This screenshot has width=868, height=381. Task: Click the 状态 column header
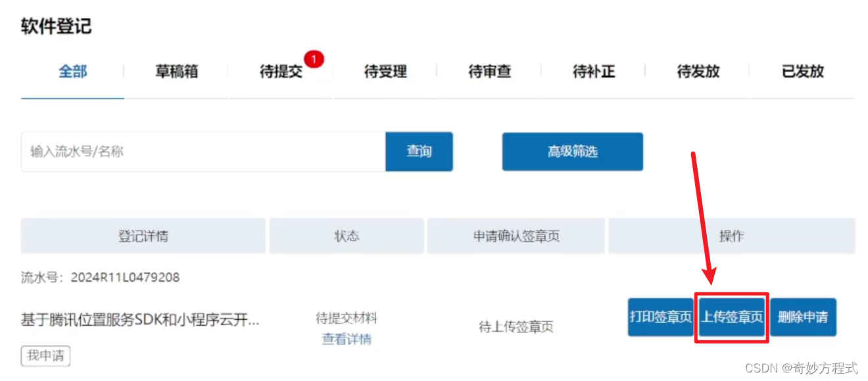347,236
